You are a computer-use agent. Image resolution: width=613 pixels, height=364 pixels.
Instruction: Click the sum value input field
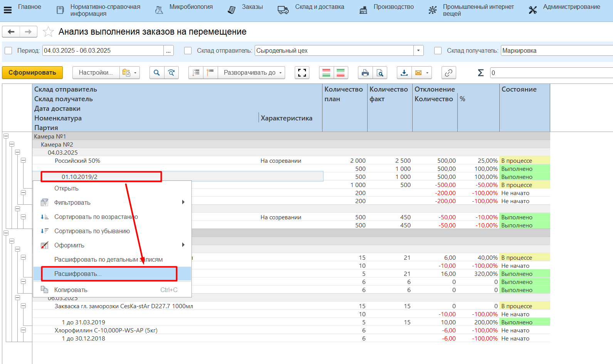coord(551,73)
